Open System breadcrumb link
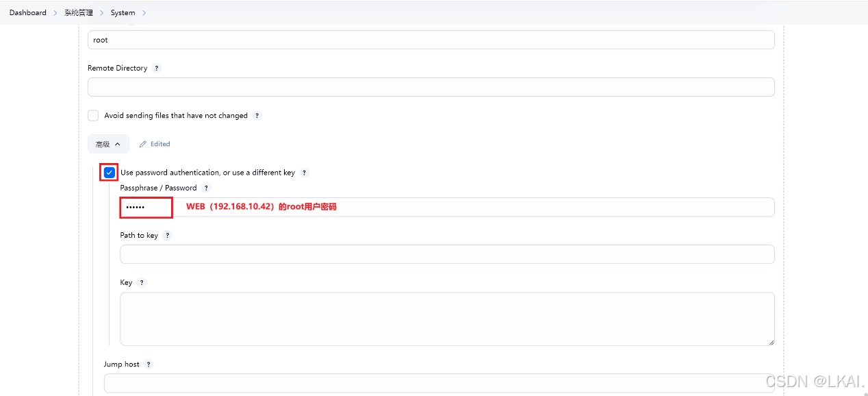Viewport: 868px width, 396px height. [123, 13]
